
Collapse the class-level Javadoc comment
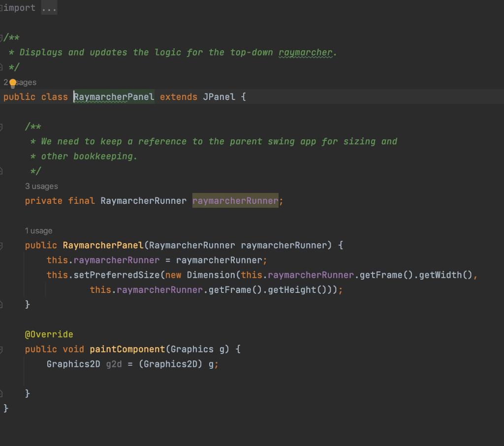click(x=2, y=37)
